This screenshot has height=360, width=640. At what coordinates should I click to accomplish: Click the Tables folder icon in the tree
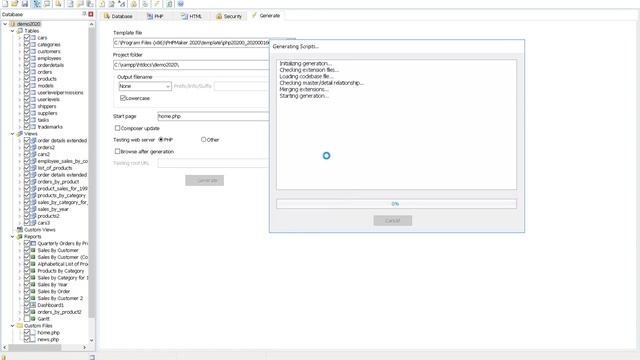20,31
